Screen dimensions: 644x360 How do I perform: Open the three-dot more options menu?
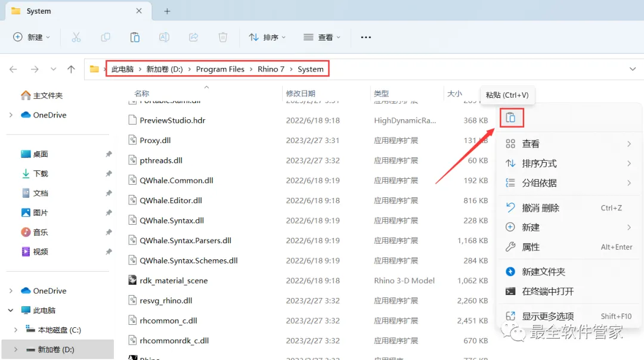pyautogui.click(x=366, y=38)
